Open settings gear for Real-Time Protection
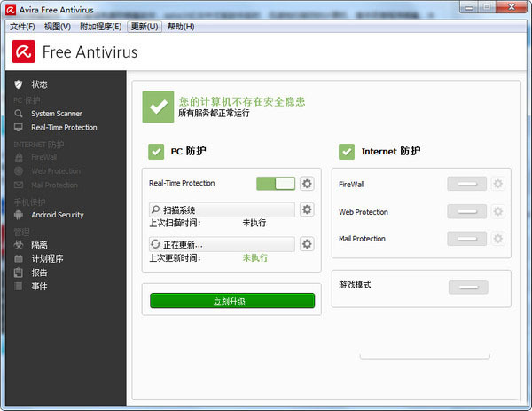 [x=307, y=184]
